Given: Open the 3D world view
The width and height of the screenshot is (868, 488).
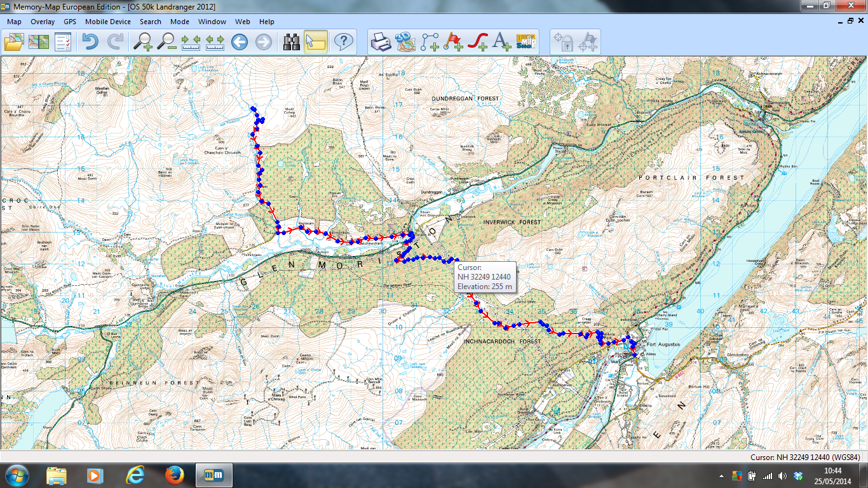Looking at the screenshot, I should [x=405, y=42].
